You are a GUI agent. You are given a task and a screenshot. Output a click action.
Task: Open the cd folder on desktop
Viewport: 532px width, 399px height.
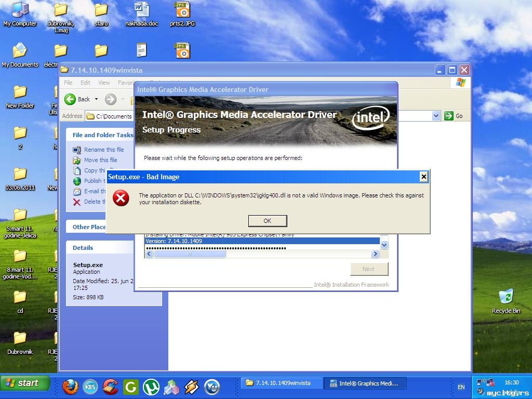pos(20,302)
